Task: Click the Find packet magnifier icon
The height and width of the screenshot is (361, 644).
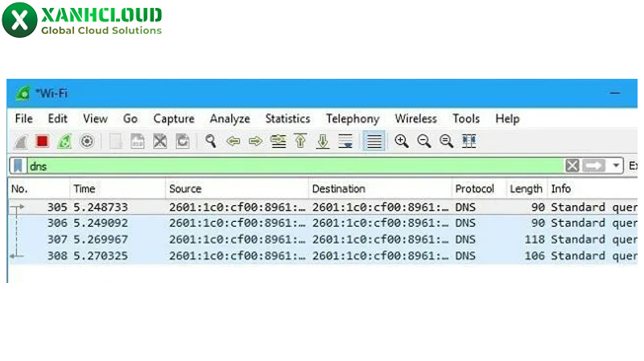Action: pos(211,142)
